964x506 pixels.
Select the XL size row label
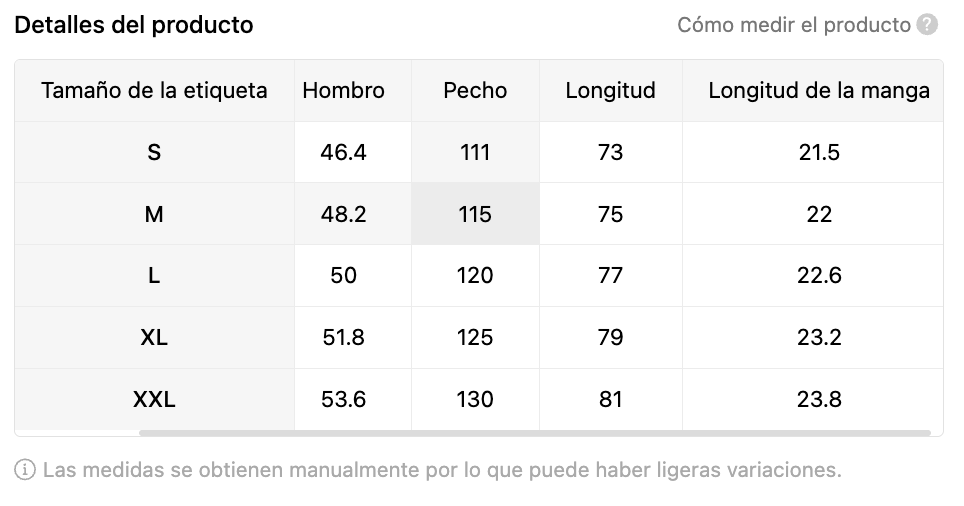tap(154, 338)
